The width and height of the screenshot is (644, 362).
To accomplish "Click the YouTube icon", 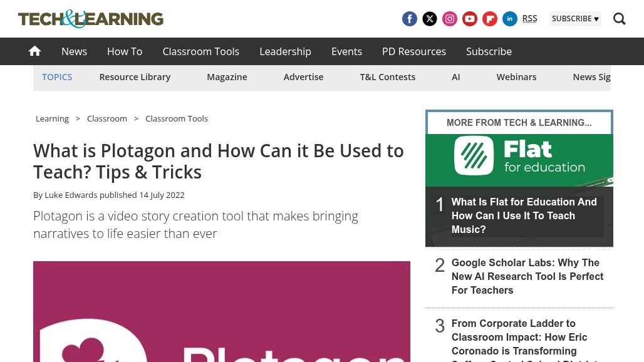I will (470, 19).
